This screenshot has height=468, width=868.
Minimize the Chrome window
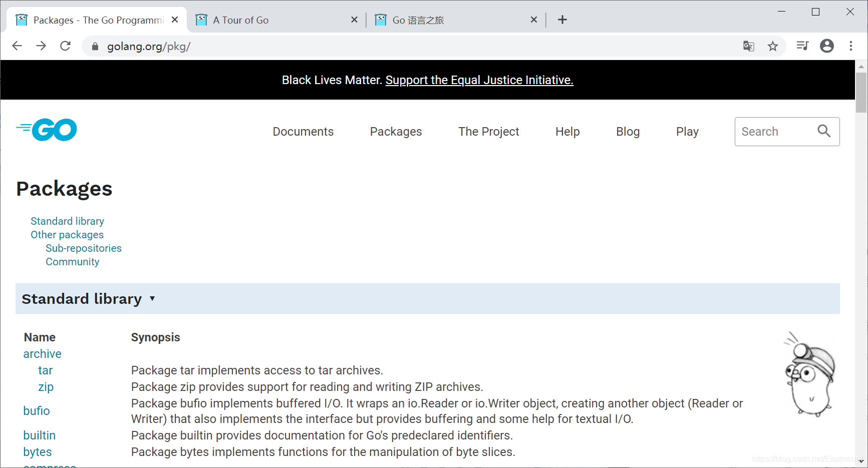click(781, 12)
